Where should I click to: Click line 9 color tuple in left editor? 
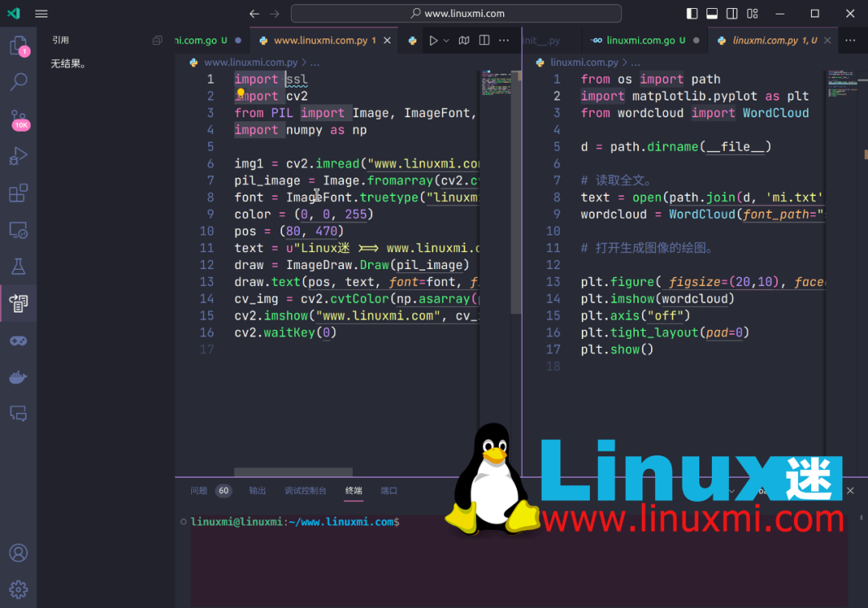pyautogui.click(x=304, y=214)
